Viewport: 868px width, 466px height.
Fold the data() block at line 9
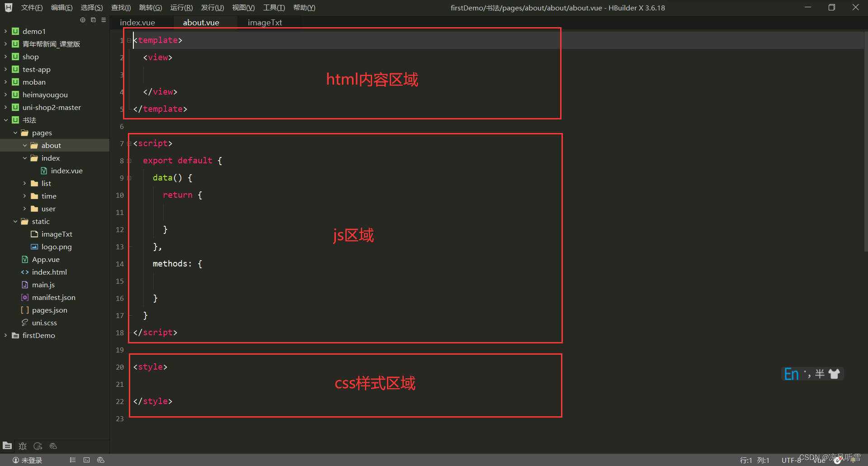pos(129,178)
